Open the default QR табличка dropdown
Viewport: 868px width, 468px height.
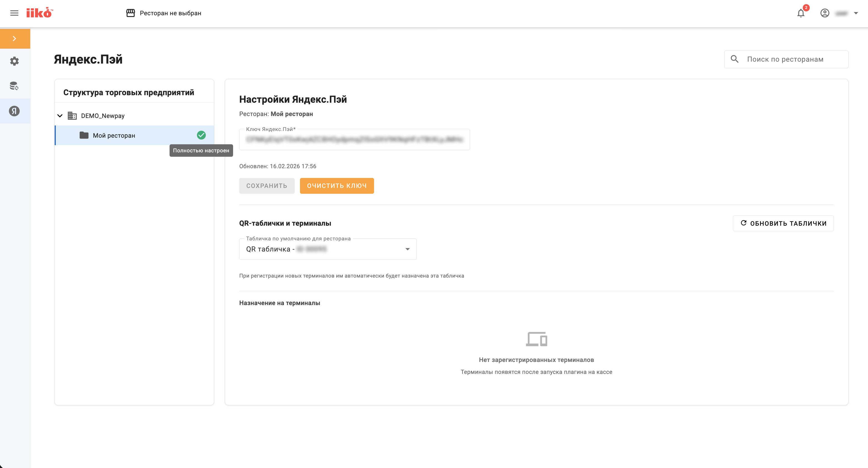(x=327, y=249)
